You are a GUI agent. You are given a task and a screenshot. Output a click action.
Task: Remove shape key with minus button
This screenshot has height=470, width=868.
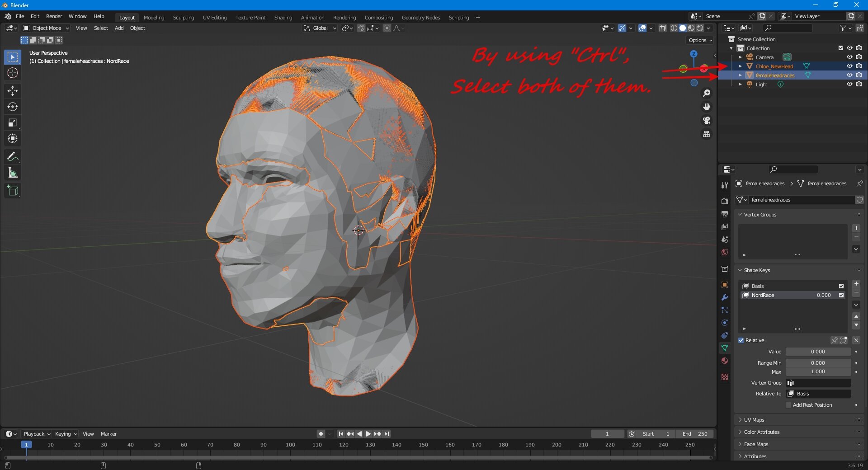856,293
